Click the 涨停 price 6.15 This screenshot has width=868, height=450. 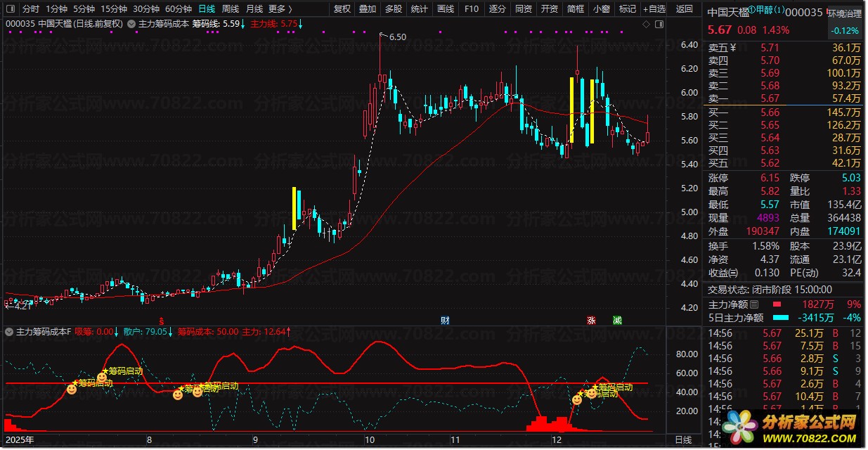(x=769, y=179)
